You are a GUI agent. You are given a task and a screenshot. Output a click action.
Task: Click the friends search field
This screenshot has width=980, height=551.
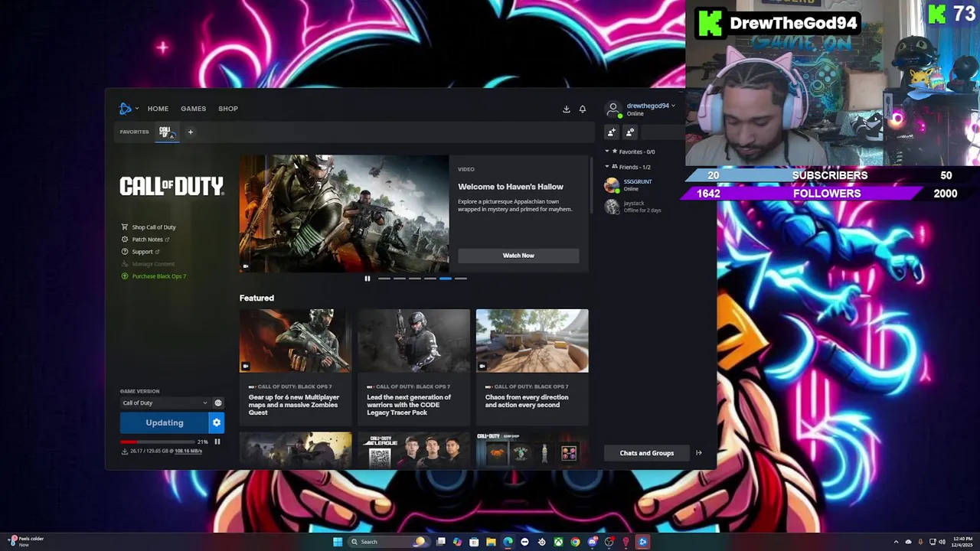coord(662,132)
